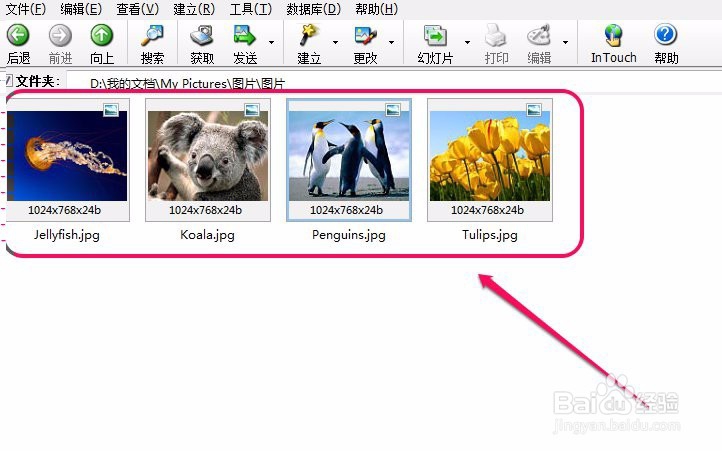Click the Help (帮助) question mark icon
The height and width of the screenshot is (451, 722).
(665, 34)
